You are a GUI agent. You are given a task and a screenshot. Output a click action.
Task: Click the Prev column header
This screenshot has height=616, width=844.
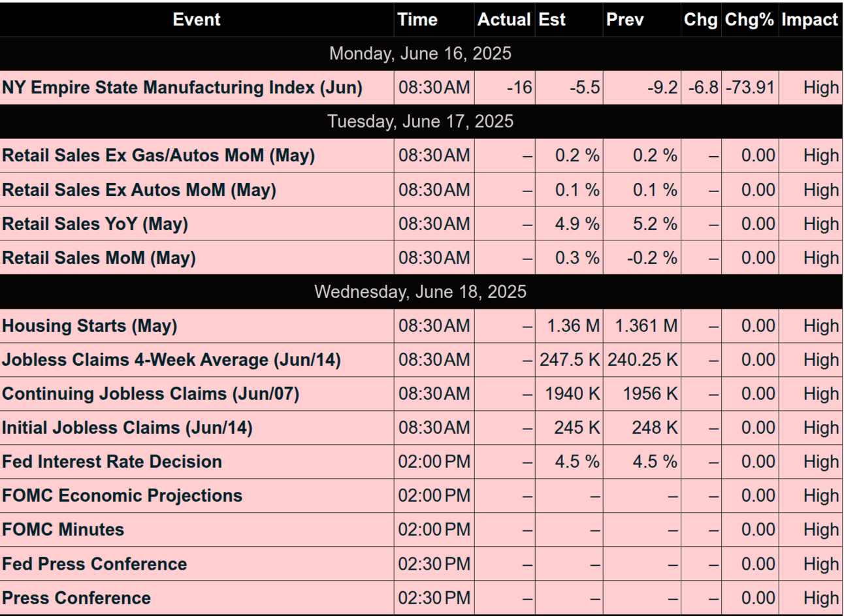click(625, 20)
